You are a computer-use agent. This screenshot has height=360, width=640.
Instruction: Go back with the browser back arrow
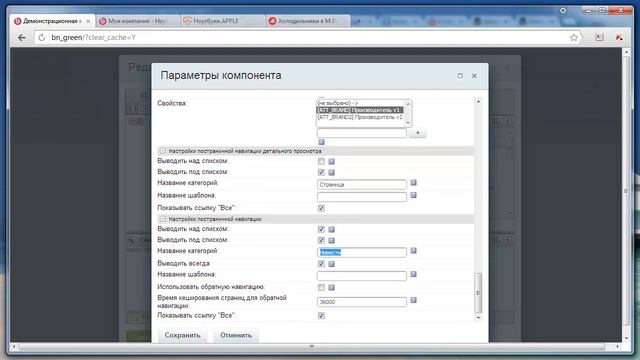[x=22, y=38]
